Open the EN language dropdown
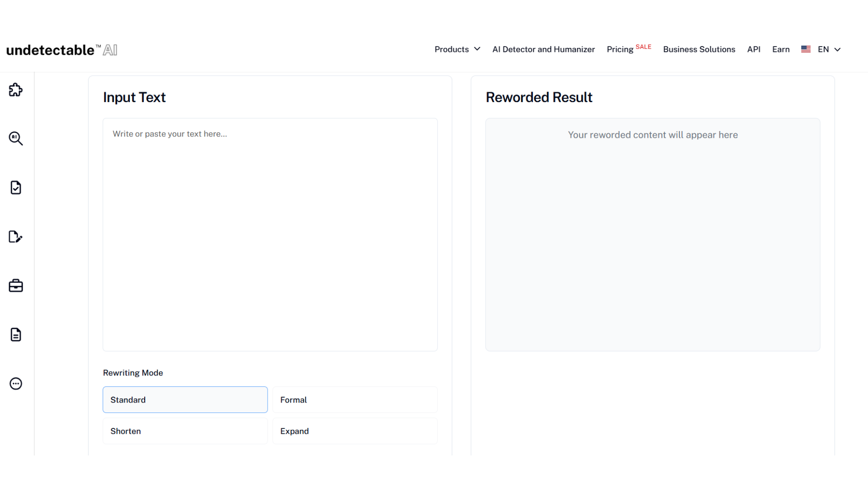Image resolution: width=868 pixels, height=488 pixels. [829, 49]
